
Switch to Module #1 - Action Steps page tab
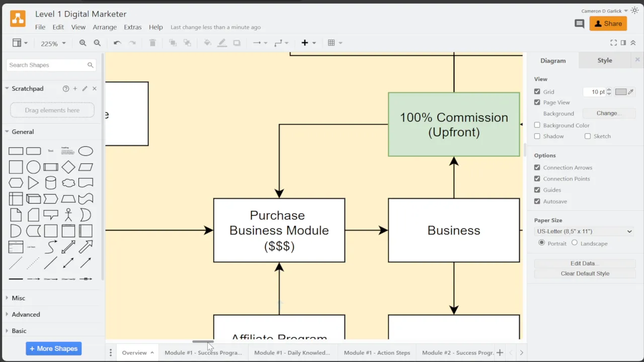tap(377, 352)
